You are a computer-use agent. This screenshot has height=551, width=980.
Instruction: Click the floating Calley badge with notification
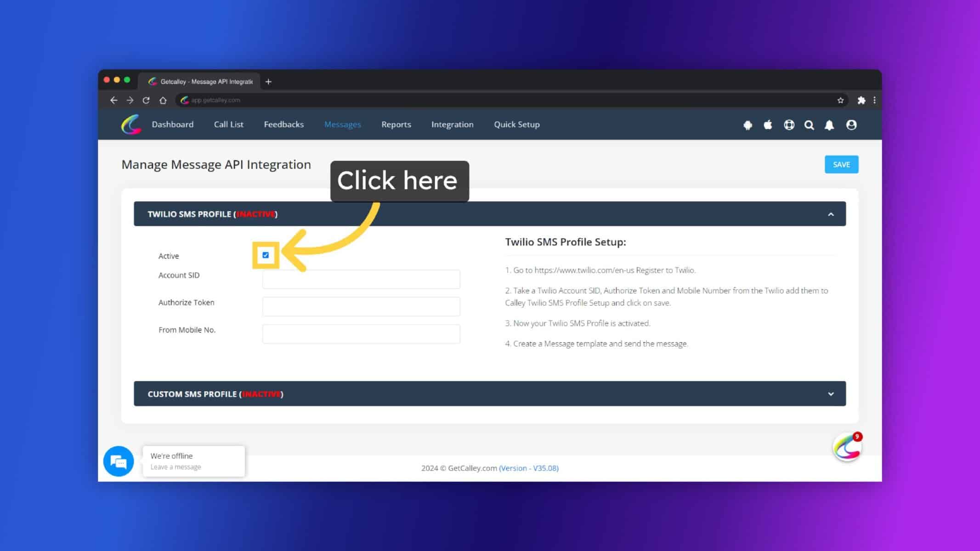click(x=847, y=447)
